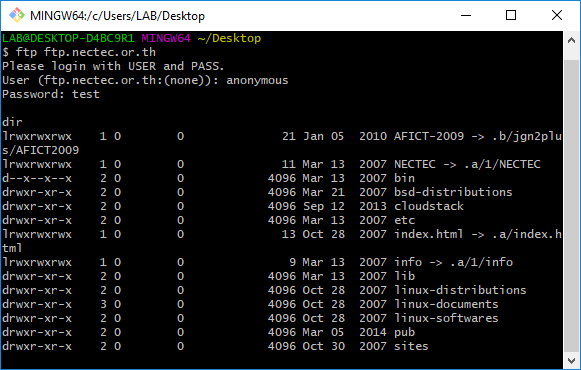Close the MINGW64 terminal window
Image resolution: width=581 pixels, height=370 pixels.
pyautogui.click(x=557, y=15)
